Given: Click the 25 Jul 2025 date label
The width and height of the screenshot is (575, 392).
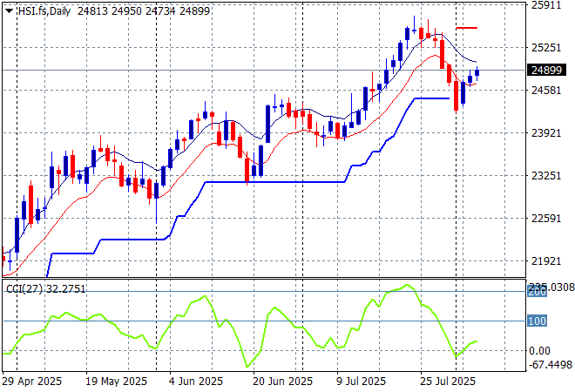Looking at the screenshot, I should (448, 382).
